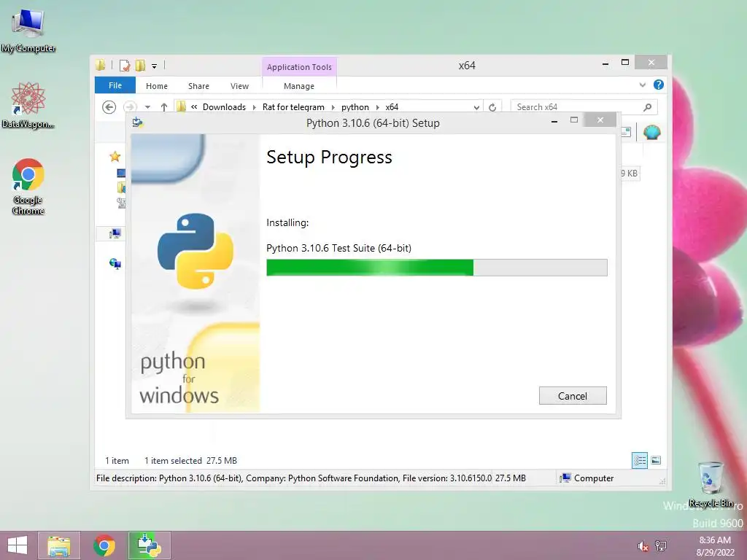
Task: Open the Home ribbon tab
Action: (x=157, y=86)
